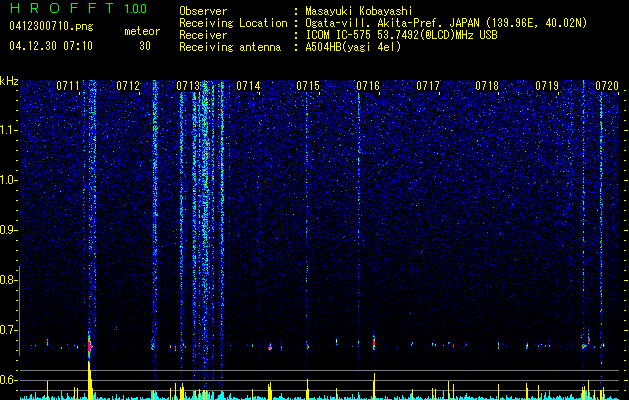Click the Observer label
The width and height of the screenshot is (629, 400).
click(203, 11)
